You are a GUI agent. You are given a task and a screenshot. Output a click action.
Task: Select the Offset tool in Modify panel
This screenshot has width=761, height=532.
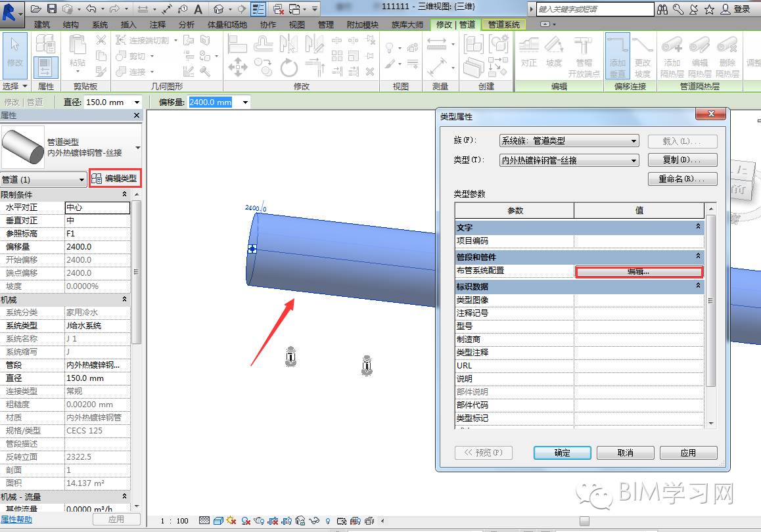pos(264,44)
